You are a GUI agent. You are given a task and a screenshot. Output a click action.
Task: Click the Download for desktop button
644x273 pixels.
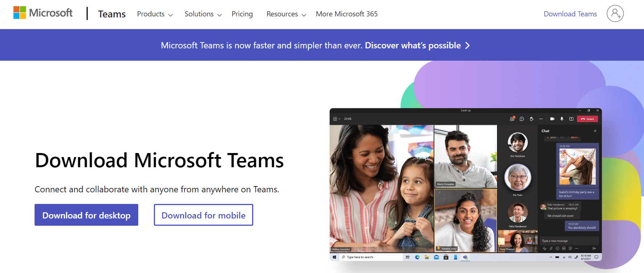pos(86,215)
